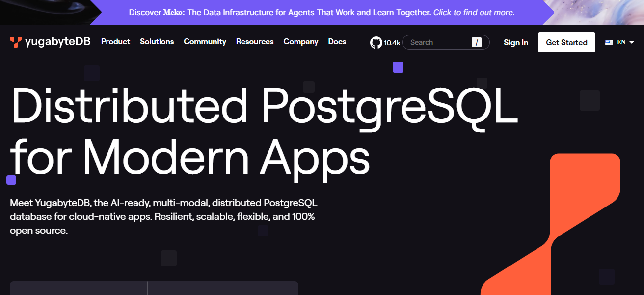Click the 10.4k GitHub stars count

point(392,43)
